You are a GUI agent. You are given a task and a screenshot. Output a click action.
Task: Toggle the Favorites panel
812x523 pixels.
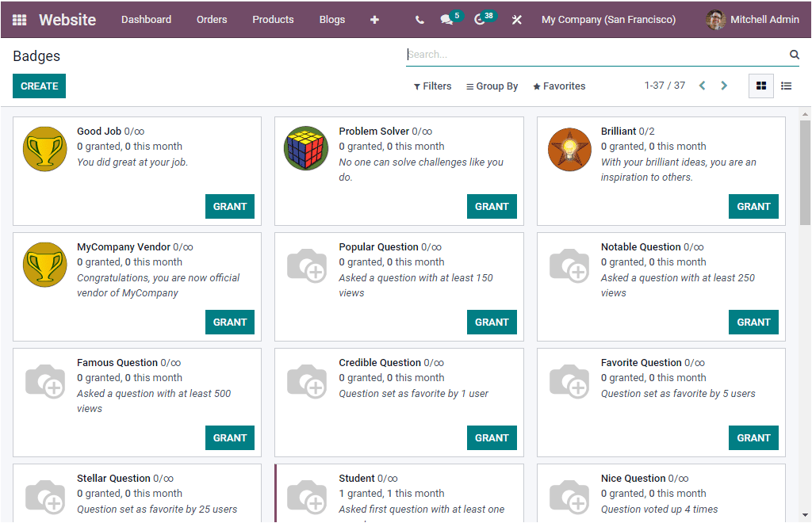[x=559, y=86]
